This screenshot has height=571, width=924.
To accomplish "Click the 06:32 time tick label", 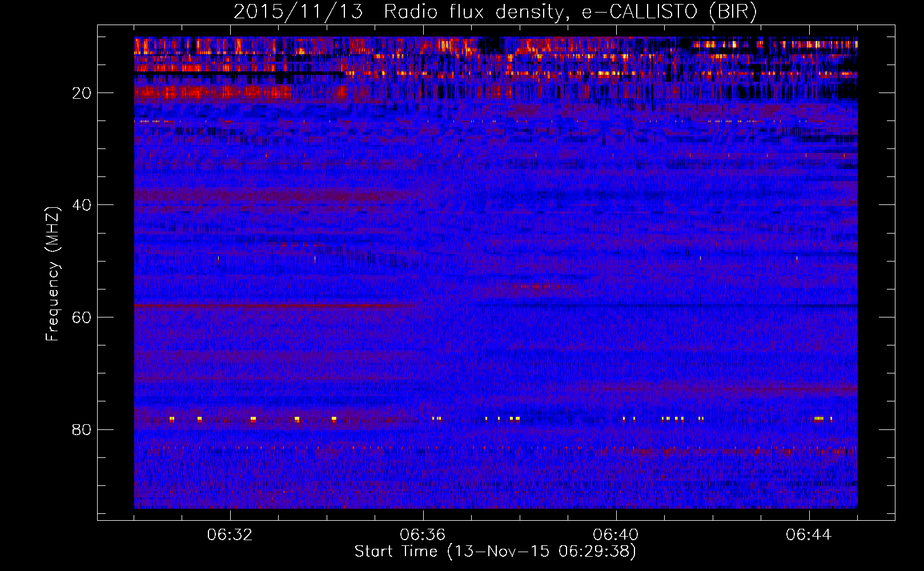I will 230,535.
